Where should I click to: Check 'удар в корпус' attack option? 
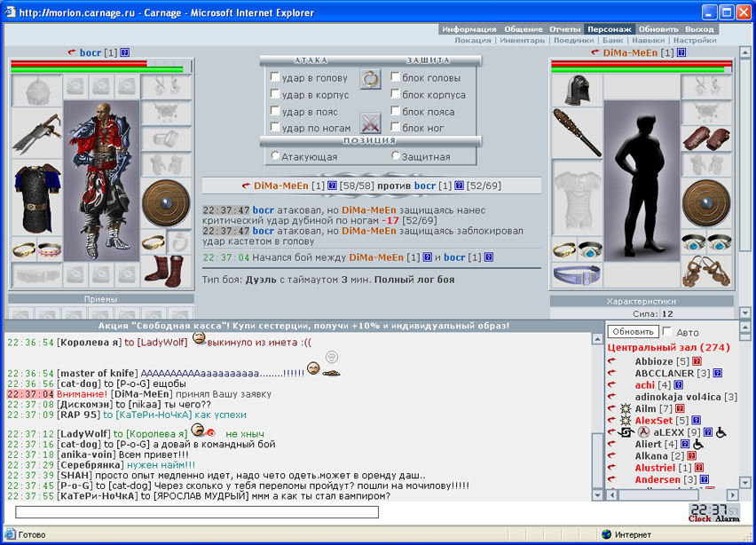(275, 93)
